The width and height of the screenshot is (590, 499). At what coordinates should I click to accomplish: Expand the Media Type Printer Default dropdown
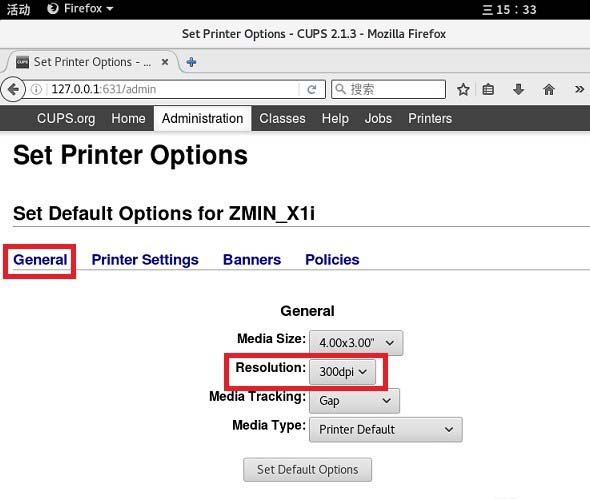[386, 429]
